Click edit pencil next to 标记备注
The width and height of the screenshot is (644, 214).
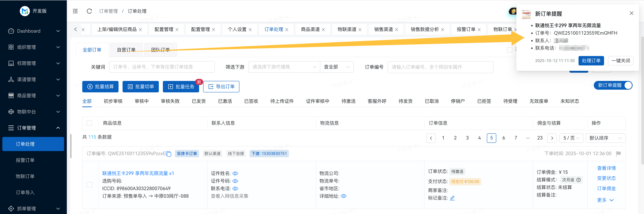point(452,198)
